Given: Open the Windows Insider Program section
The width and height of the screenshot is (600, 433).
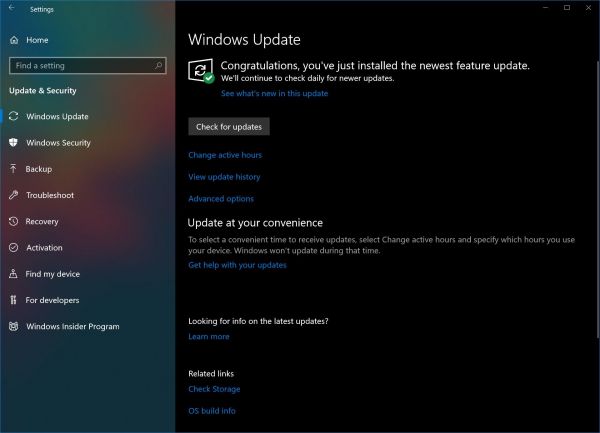Looking at the screenshot, I should tap(72, 326).
